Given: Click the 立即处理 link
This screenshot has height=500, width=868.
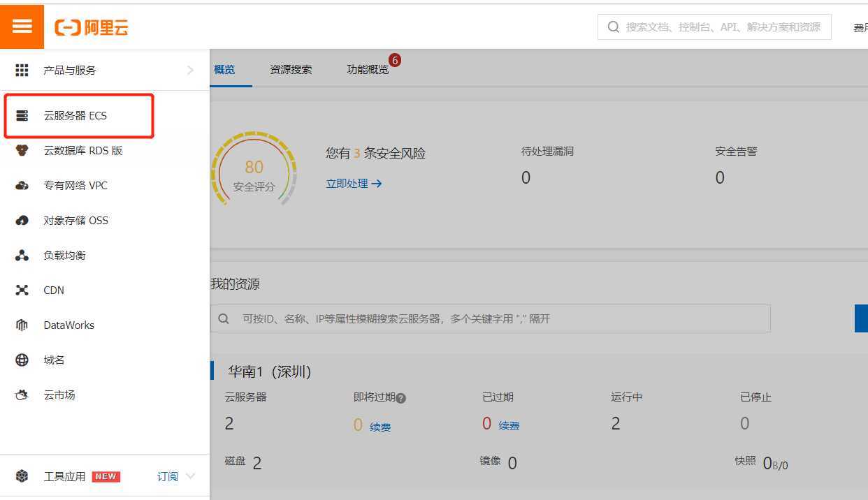Looking at the screenshot, I should coord(354,183).
